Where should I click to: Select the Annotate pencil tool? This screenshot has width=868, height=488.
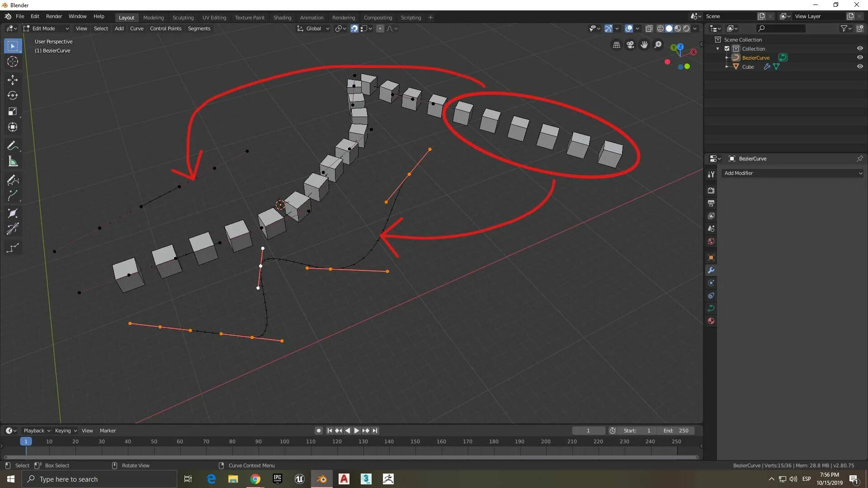[13, 146]
